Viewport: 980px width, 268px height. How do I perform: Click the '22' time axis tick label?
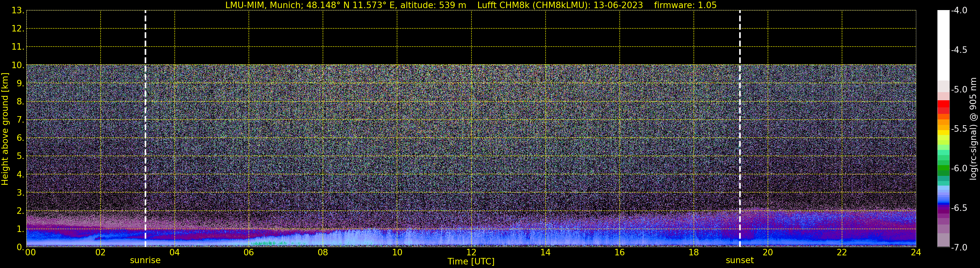tap(842, 252)
